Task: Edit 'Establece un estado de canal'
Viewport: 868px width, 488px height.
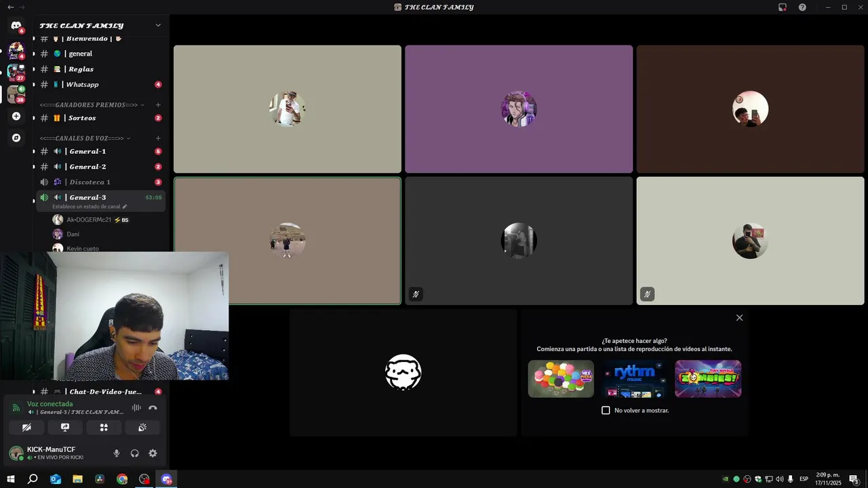Action: tap(90, 206)
